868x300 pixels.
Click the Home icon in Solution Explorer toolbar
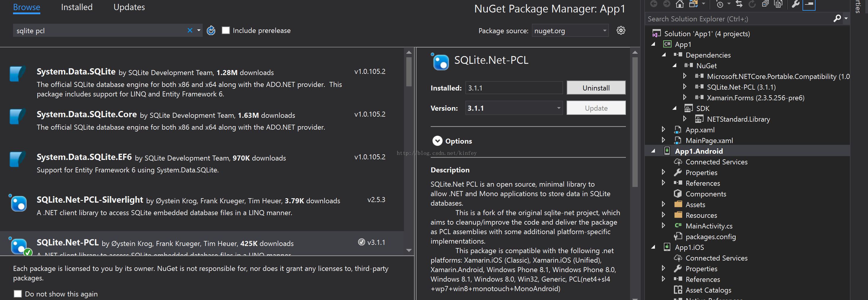(x=680, y=4)
